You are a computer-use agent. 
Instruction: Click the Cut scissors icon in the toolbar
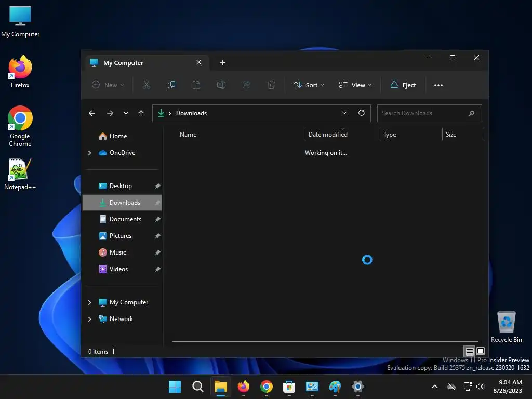[146, 85]
